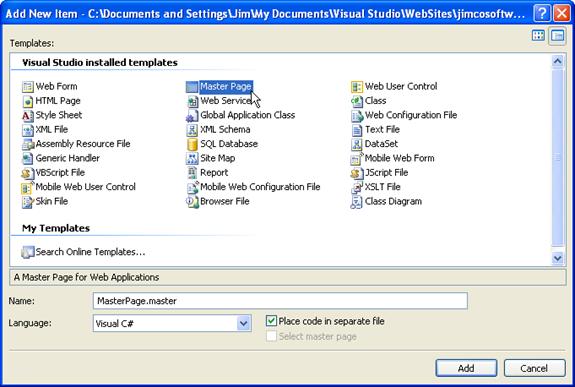575x387 pixels.
Task: Pick the Text File icon
Action: point(357,129)
